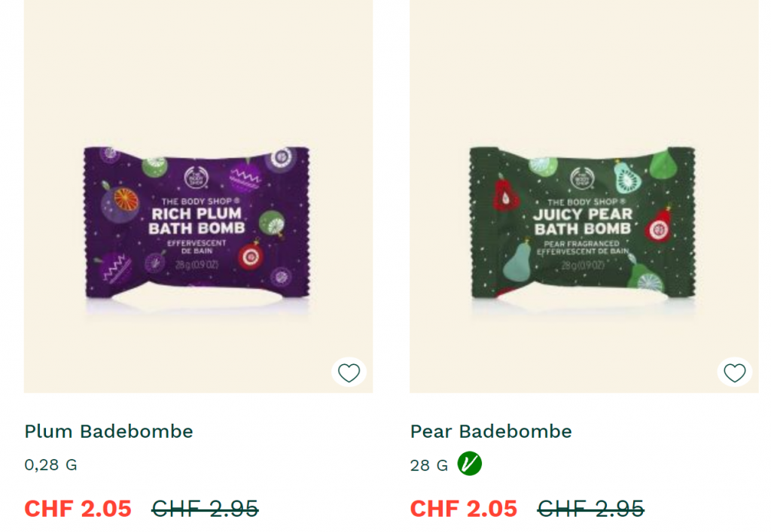The image size is (771, 532).
Task: Click red pear graphic on green wrapper
Action: click(x=505, y=196)
